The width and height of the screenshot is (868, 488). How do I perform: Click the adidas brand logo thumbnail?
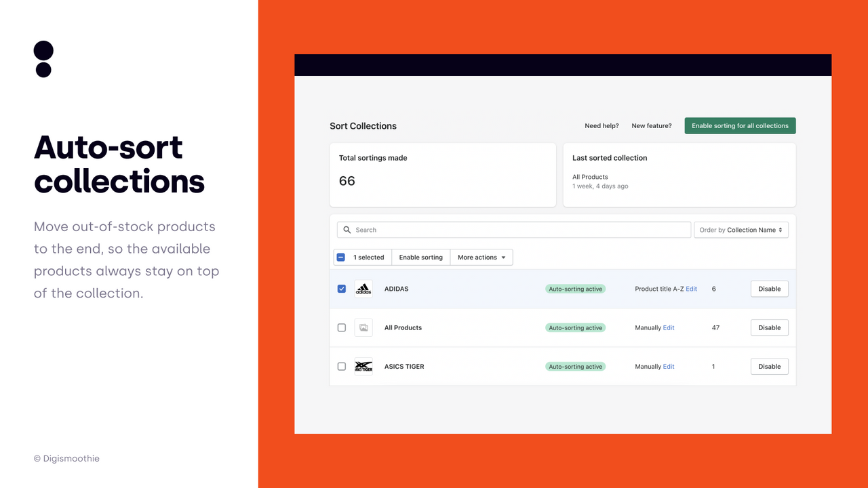[x=363, y=288]
